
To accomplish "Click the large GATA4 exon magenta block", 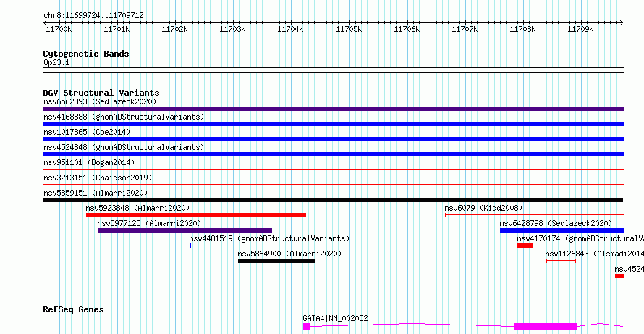I will pyautogui.click(x=546, y=327).
